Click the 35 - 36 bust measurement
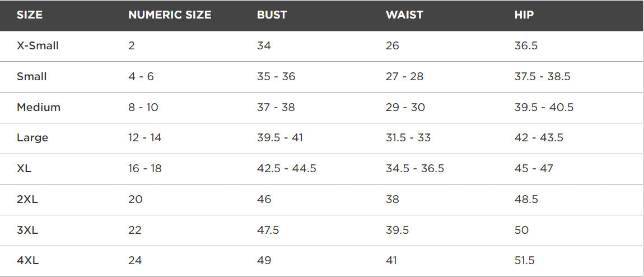 coord(276,77)
